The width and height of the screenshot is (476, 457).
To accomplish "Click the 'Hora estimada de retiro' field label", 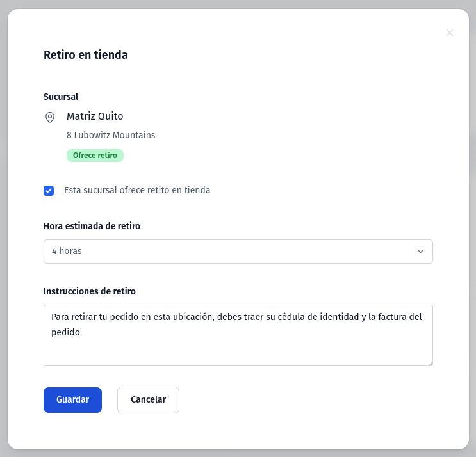I will pyautogui.click(x=92, y=226).
